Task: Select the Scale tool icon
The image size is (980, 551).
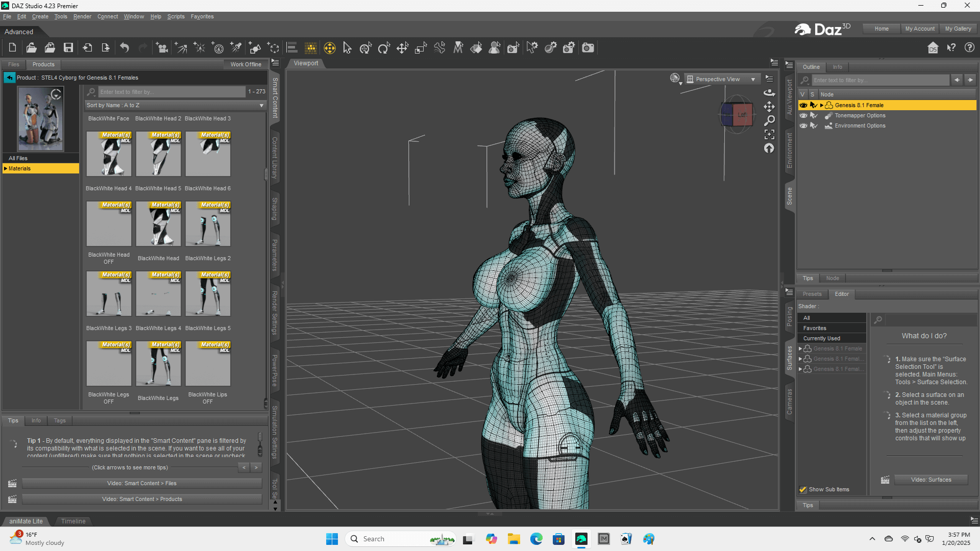Action: [x=421, y=48]
